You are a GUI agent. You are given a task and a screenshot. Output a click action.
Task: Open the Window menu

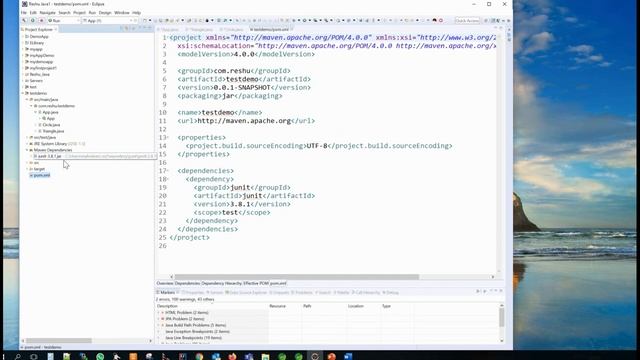tap(122, 13)
